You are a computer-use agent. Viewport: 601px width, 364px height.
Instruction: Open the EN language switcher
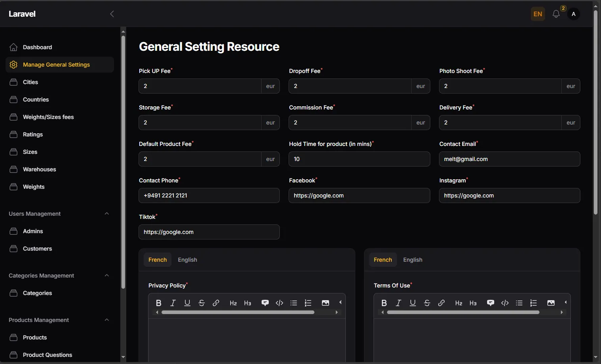[538, 14]
